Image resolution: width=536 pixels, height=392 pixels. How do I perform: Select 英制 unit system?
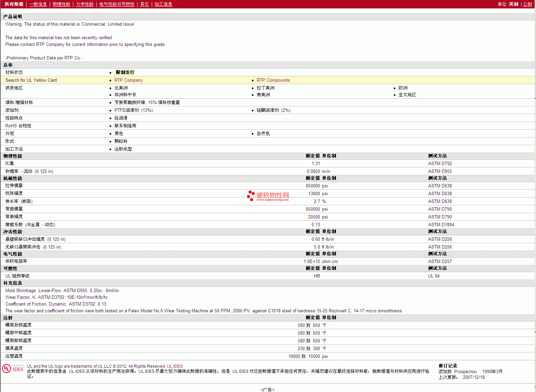click(x=513, y=4)
